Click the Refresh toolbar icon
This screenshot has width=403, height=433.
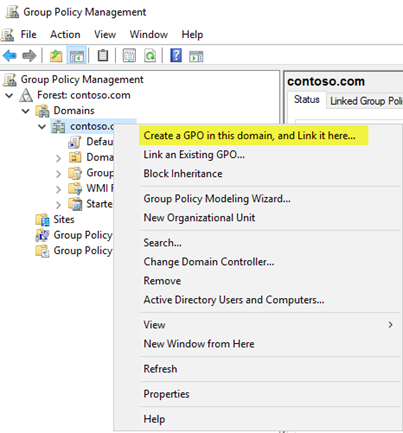click(x=150, y=56)
